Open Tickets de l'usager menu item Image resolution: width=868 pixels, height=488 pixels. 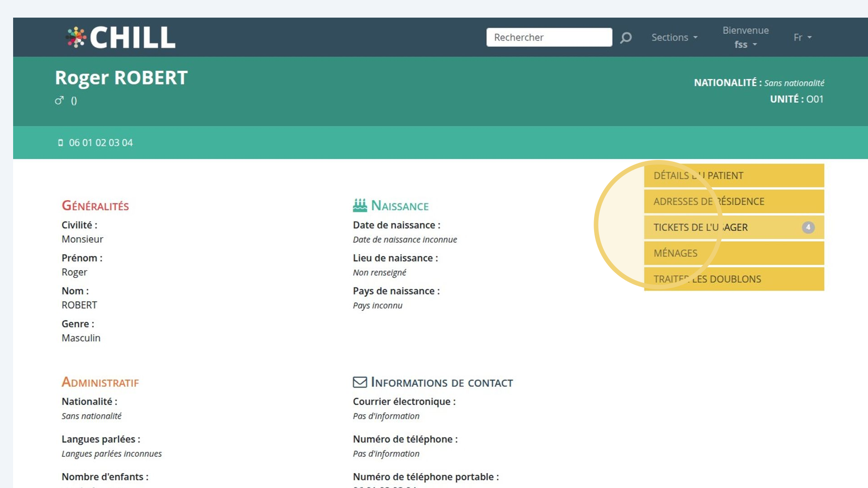click(x=734, y=227)
